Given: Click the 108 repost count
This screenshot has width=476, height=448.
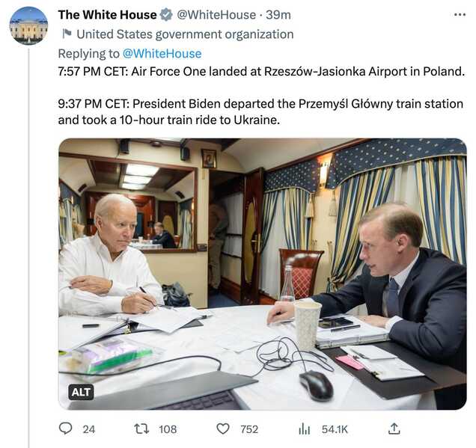Looking at the screenshot, I should (168, 429).
